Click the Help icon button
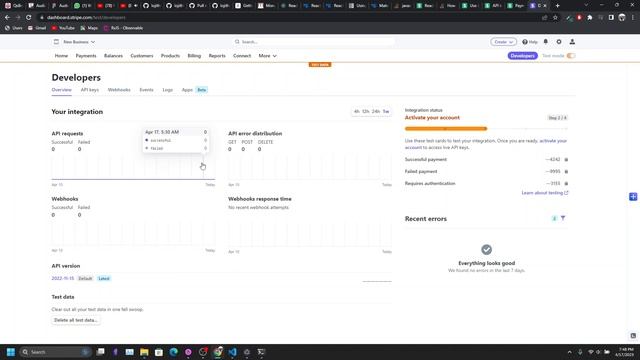Image resolution: width=640 pixels, height=360 pixels. click(x=530, y=42)
